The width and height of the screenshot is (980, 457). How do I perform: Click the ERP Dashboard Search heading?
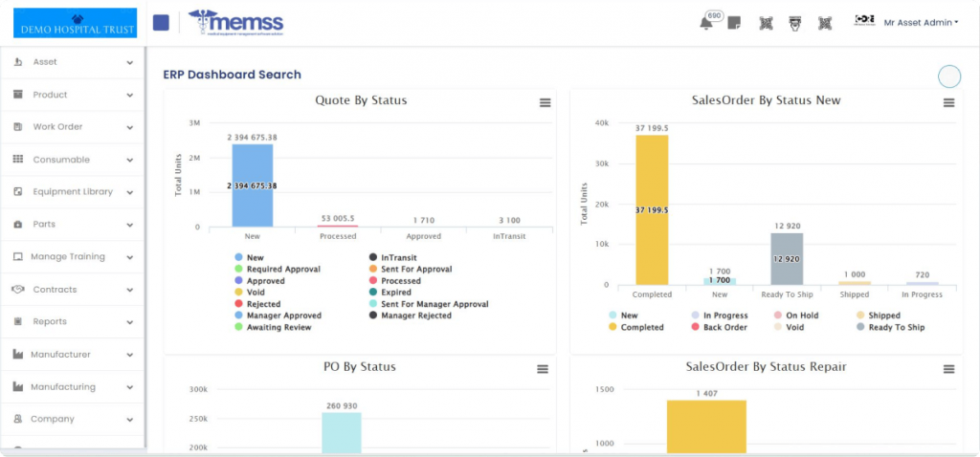click(x=232, y=75)
